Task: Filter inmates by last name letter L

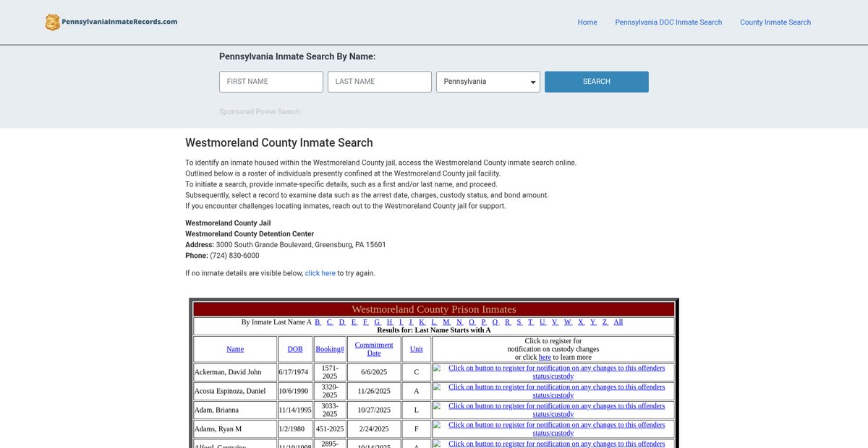Action: 434,322
